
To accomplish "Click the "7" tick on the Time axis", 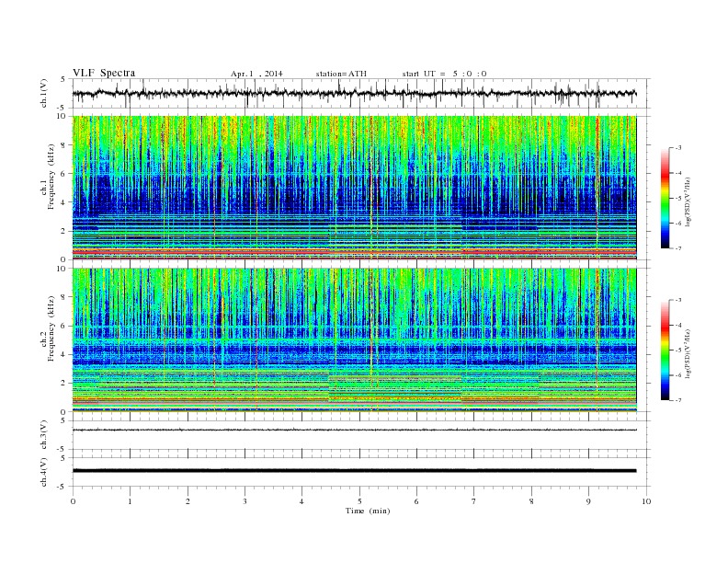I will [x=474, y=501].
